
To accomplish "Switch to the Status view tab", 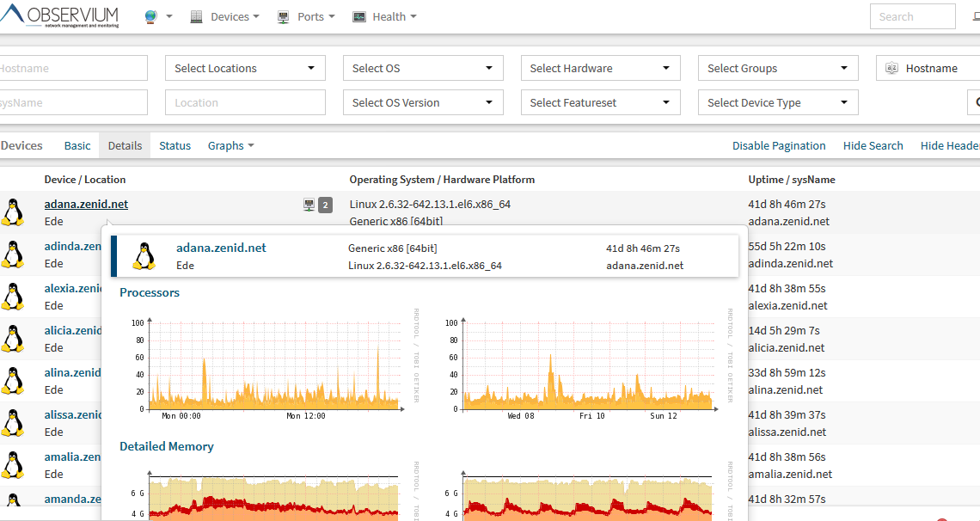I will click(x=175, y=145).
